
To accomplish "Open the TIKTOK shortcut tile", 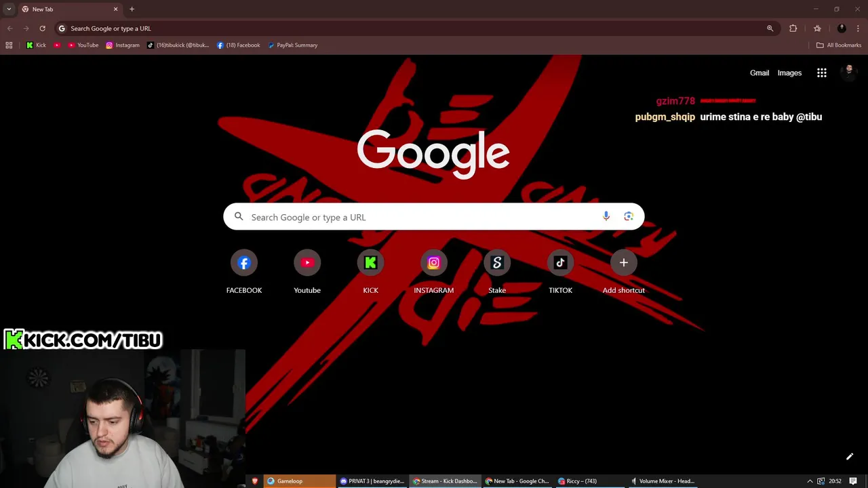I will (x=560, y=271).
